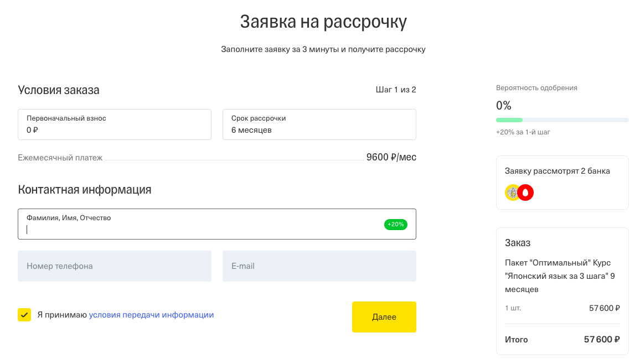Click the "Шаг 1 из 2" step indicator
635x364 pixels.
click(396, 90)
